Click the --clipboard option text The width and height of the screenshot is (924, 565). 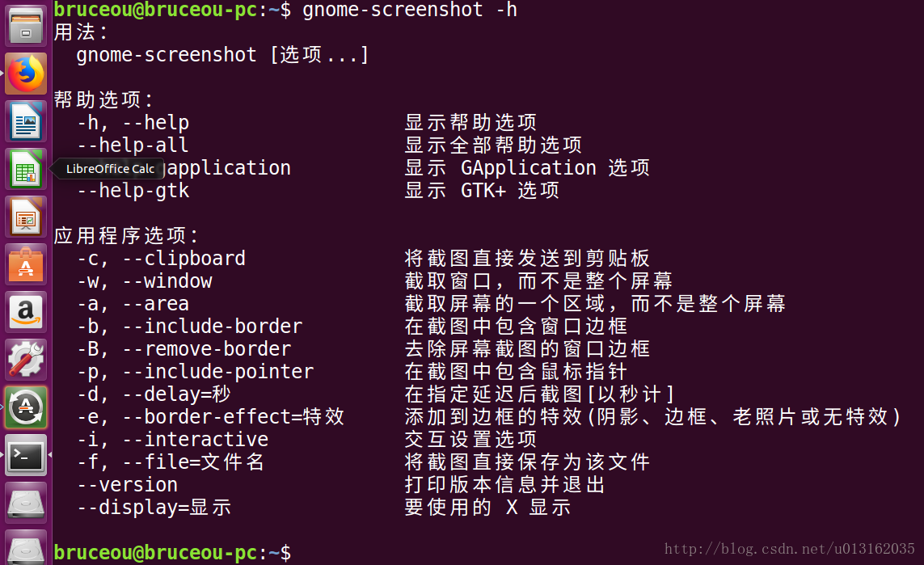tap(184, 259)
